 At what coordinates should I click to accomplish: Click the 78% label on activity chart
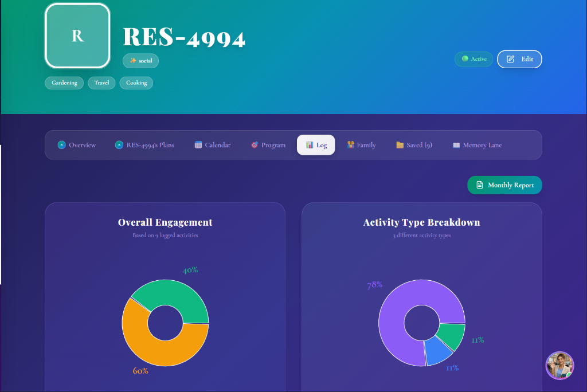(x=375, y=285)
